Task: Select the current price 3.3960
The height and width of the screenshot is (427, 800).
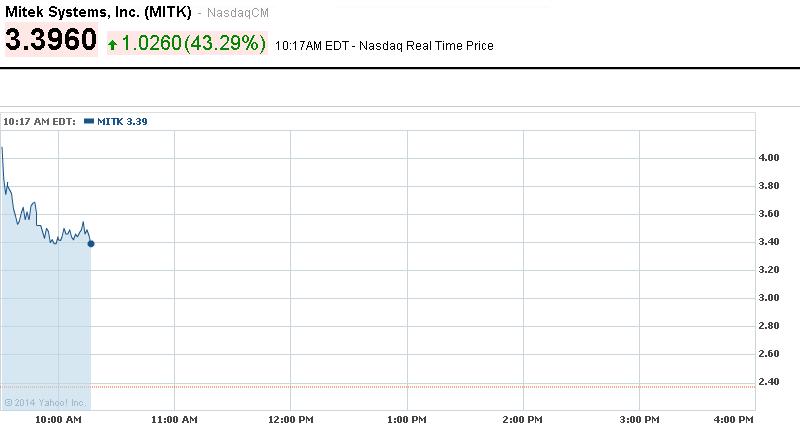Action: click(x=52, y=42)
